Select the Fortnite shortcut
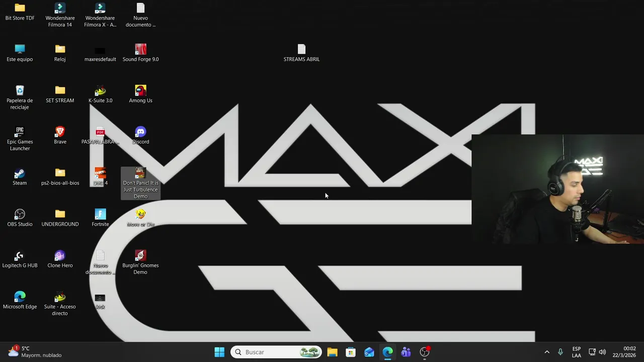 click(x=100, y=218)
